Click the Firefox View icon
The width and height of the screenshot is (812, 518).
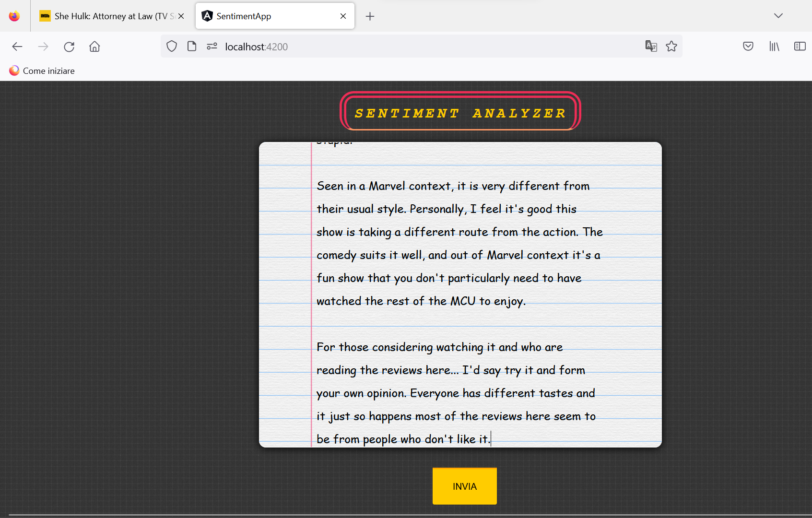coord(14,16)
